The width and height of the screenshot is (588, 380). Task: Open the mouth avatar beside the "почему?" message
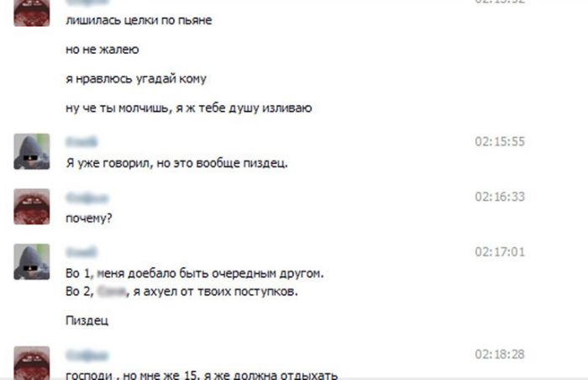coord(32,207)
